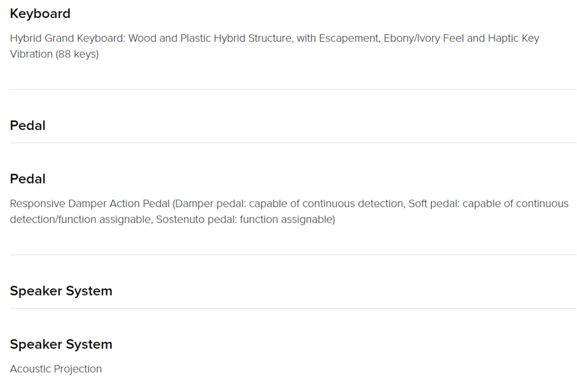The height and width of the screenshot is (392, 577).
Task: Click the Speaker System subheading above Acoustic Projection
Action: 61,344
